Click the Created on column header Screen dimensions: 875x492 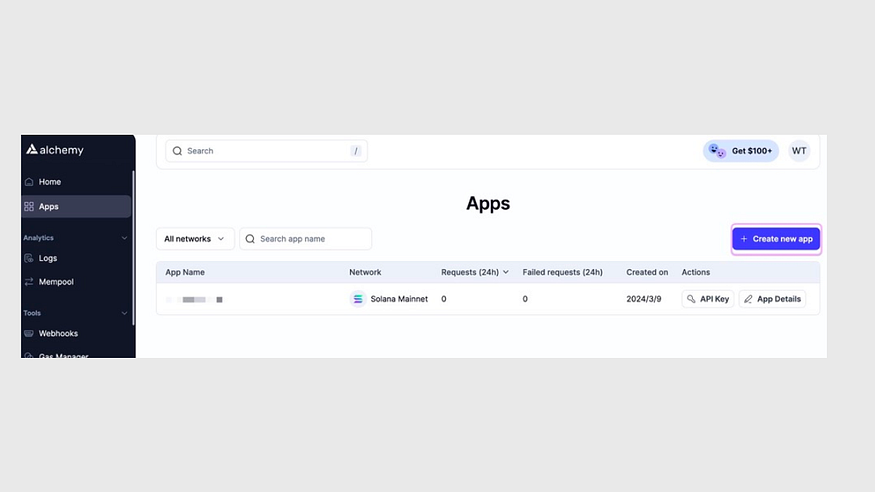(x=647, y=272)
